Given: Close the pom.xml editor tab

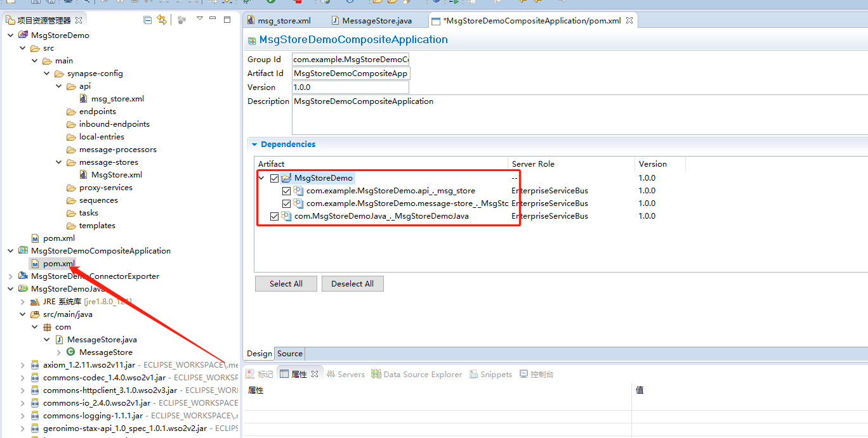Looking at the screenshot, I should coord(629,20).
